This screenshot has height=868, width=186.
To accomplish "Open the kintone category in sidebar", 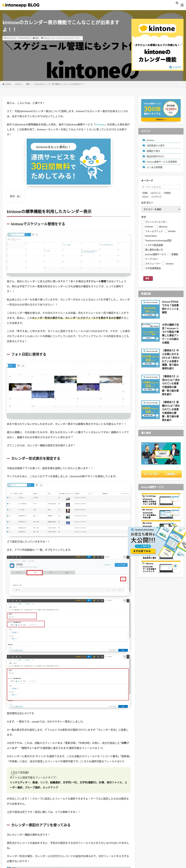I will [150, 140].
